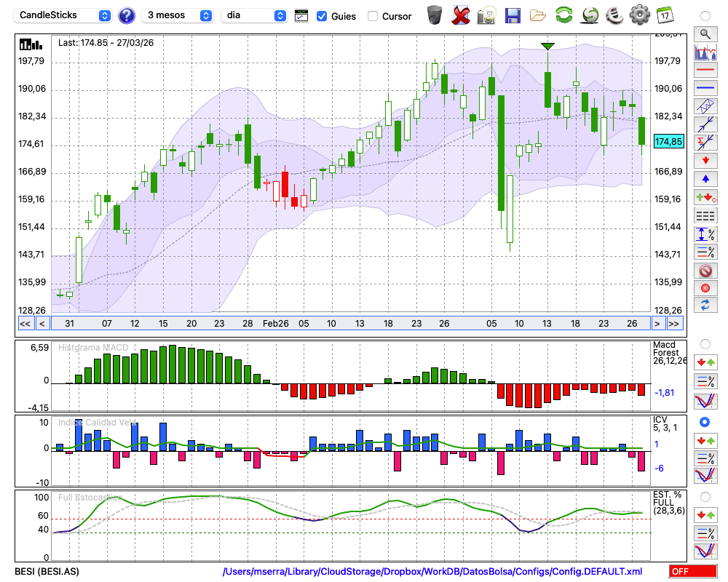Refresh data with green arrows icon
Image resolution: width=728 pixels, height=582 pixels.
click(x=563, y=15)
